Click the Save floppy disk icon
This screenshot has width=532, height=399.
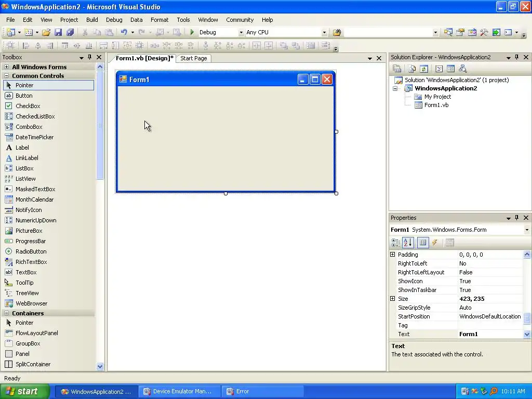coord(58,32)
